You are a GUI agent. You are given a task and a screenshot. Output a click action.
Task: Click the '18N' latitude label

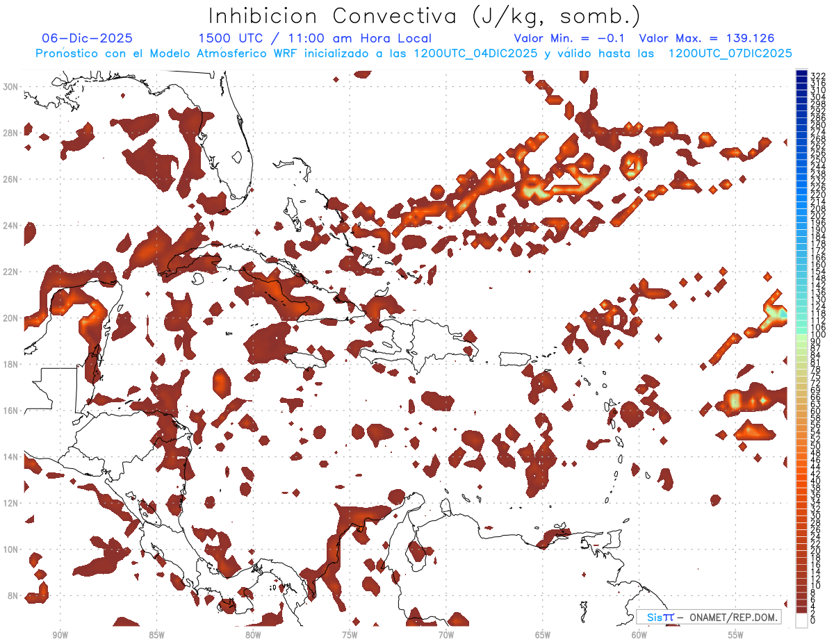(x=11, y=364)
